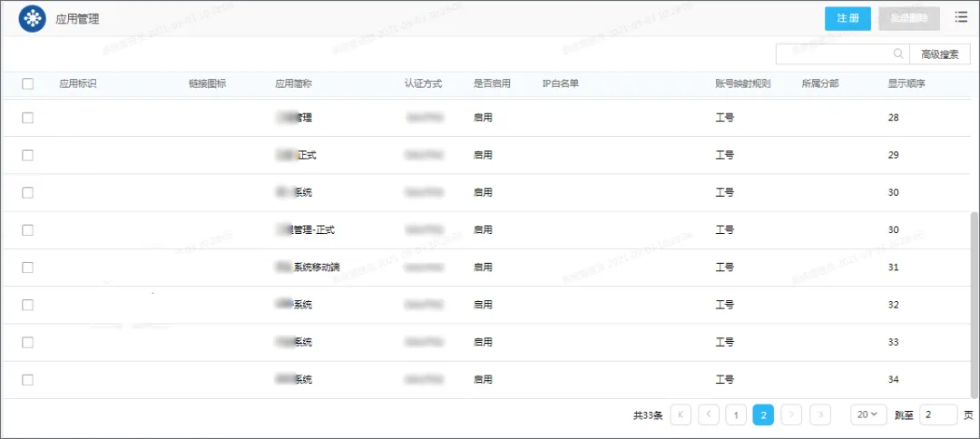Go to the first page arrow icon

(681, 415)
